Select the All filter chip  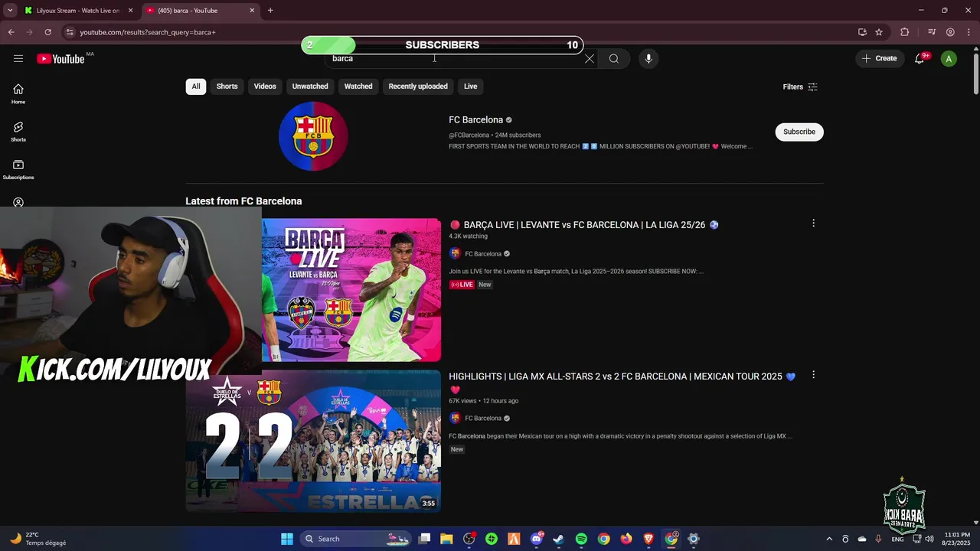click(196, 86)
